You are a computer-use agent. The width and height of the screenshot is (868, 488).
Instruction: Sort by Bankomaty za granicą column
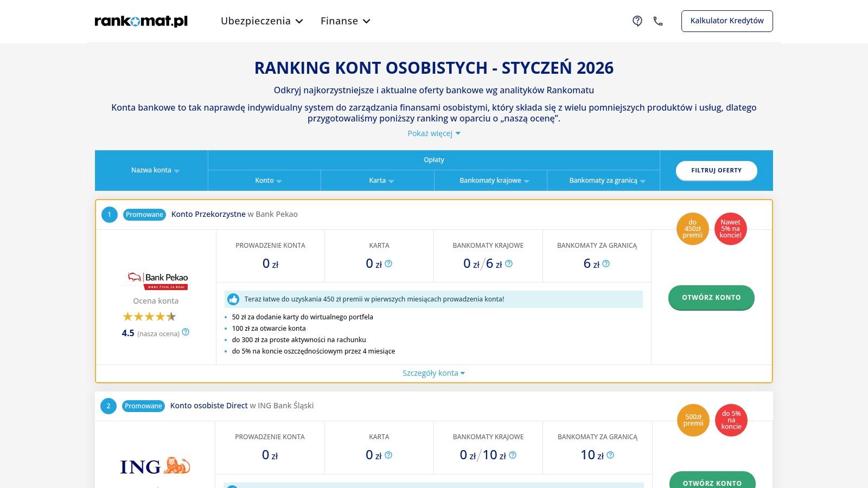(608, 181)
